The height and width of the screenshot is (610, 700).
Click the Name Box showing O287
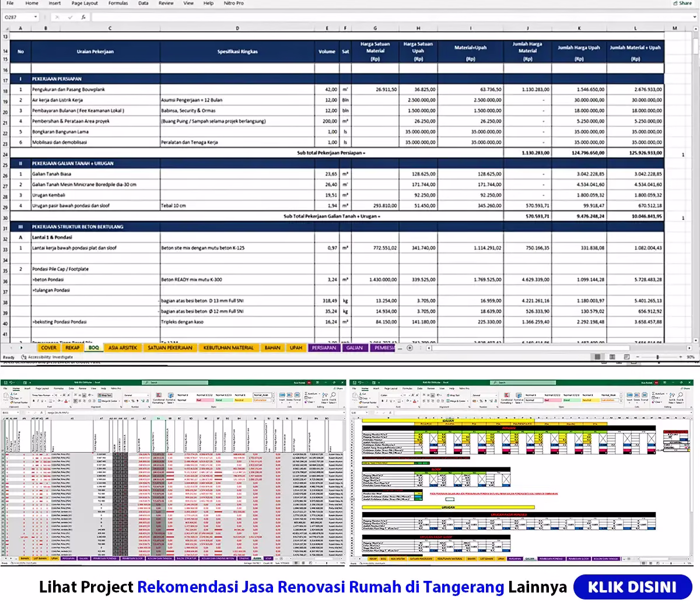click(17, 17)
